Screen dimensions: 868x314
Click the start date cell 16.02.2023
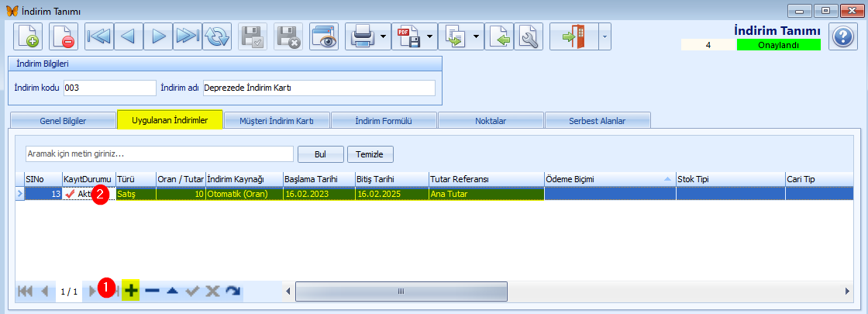click(x=319, y=194)
